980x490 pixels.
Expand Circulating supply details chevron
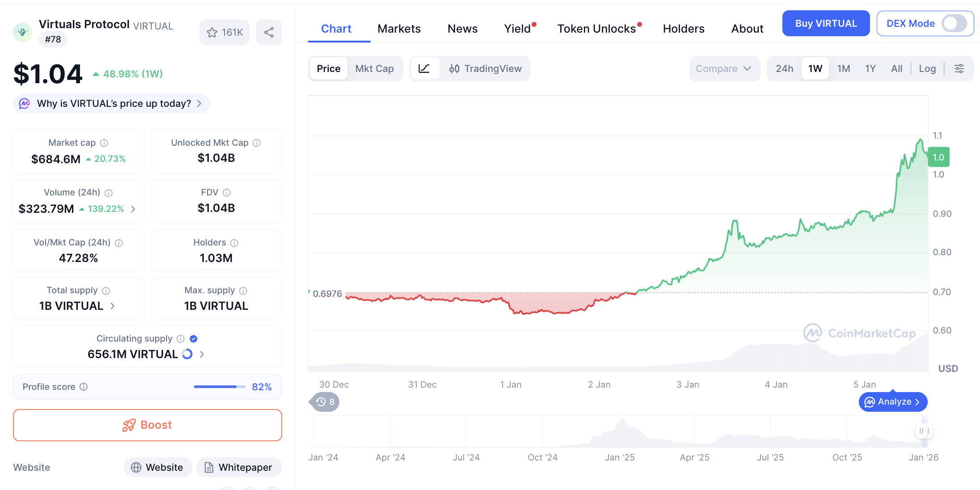tap(202, 354)
